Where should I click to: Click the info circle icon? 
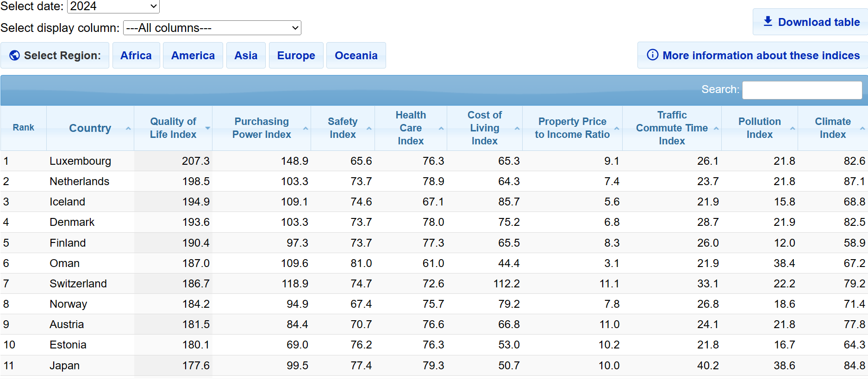click(x=652, y=55)
